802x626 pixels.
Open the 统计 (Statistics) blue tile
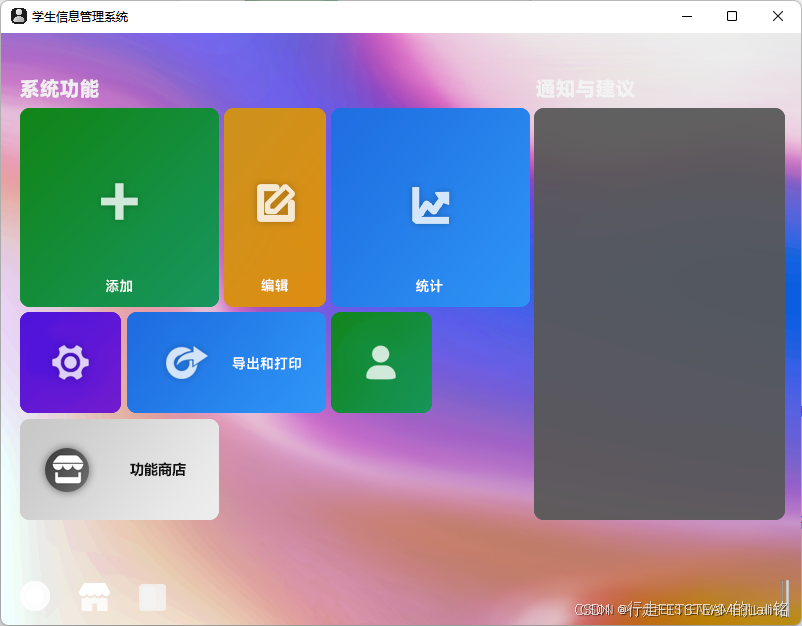pyautogui.click(x=430, y=207)
